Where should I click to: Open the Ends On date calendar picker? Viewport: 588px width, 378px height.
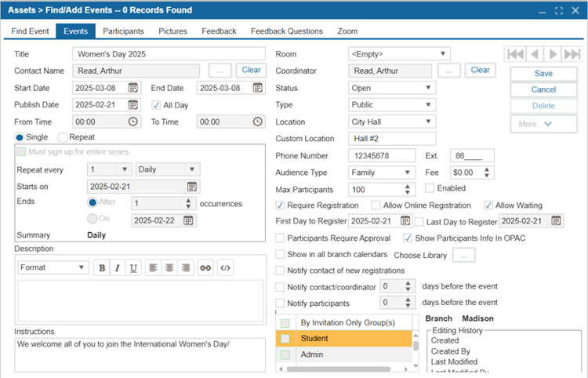point(188,220)
